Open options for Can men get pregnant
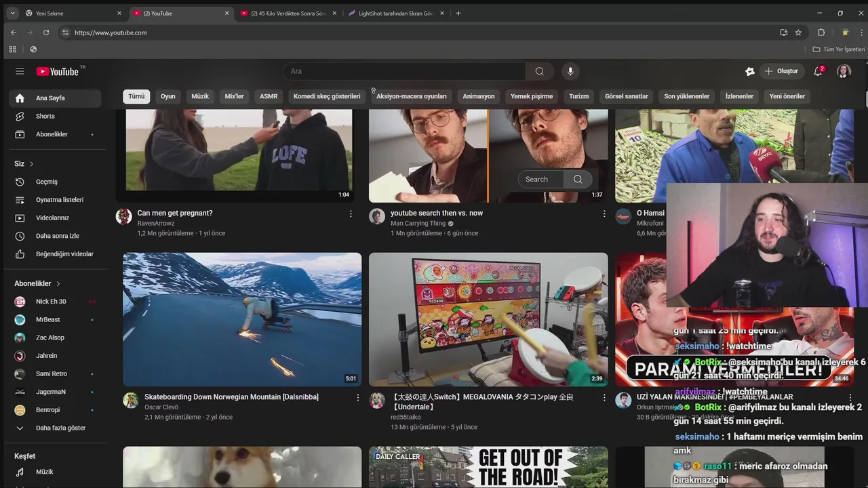 pyautogui.click(x=351, y=213)
